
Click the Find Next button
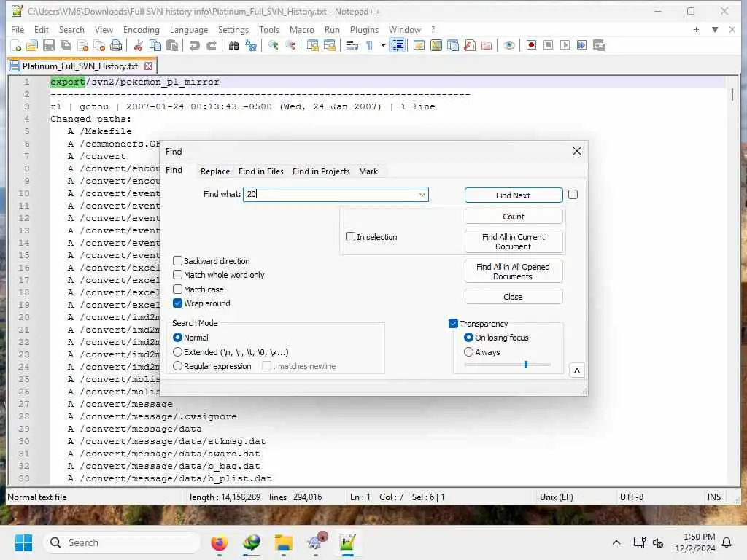coord(514,195)
